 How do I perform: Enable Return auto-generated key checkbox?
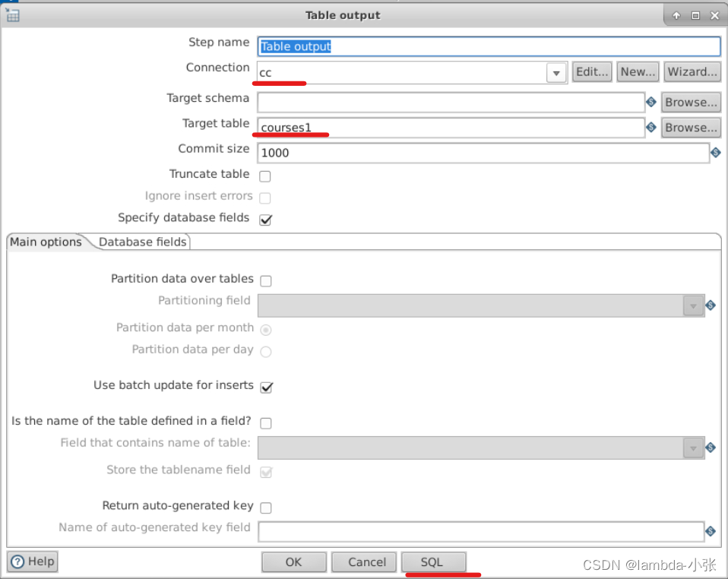point(266,508)
